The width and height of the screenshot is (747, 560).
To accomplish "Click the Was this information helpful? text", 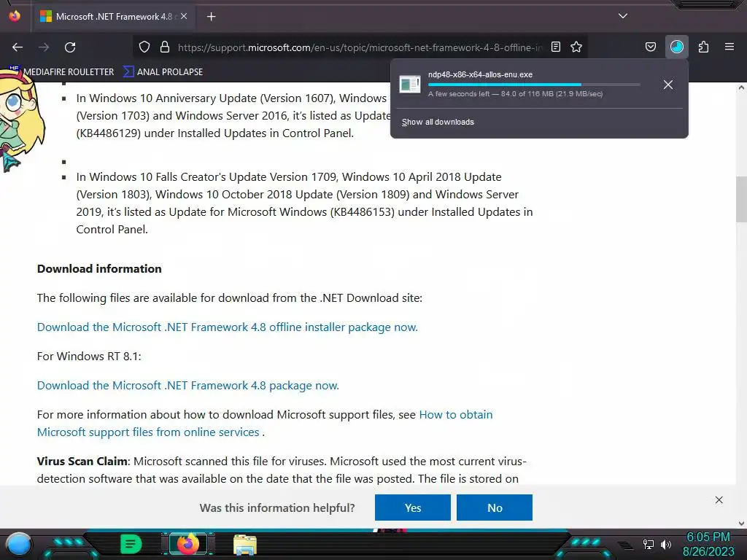I will click(277, 507).
